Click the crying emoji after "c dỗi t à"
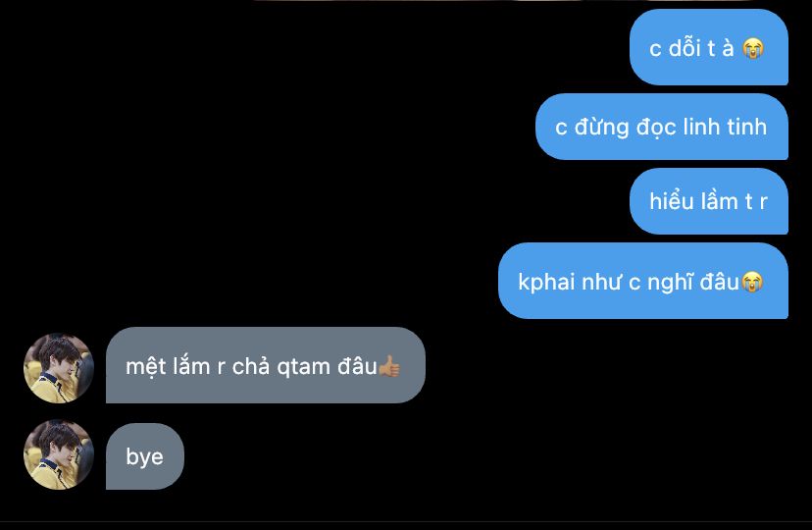Screen dimensions: 812x530 pos(753,49)
